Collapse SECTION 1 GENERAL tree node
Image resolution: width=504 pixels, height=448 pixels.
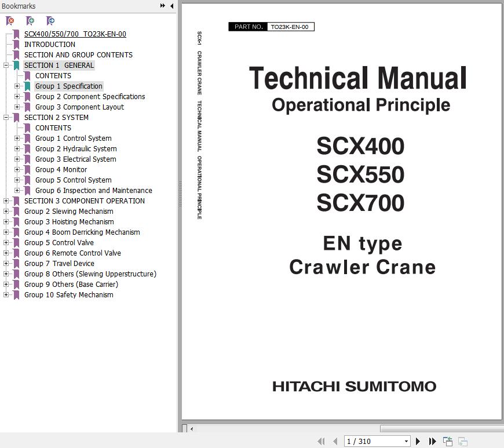pos(6,65)
